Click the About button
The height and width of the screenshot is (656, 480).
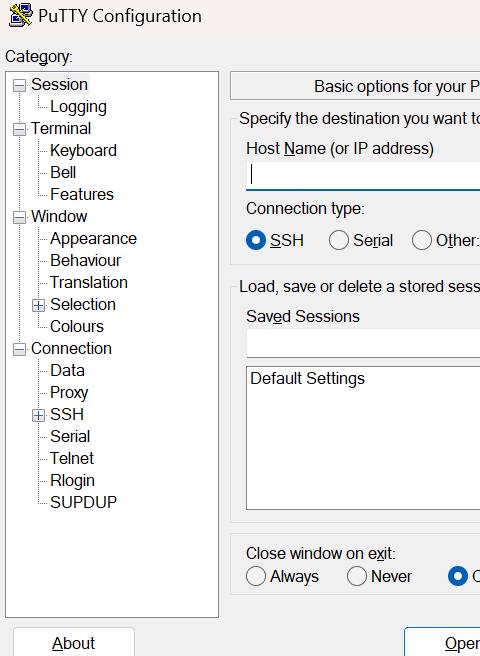click(74, 643)
